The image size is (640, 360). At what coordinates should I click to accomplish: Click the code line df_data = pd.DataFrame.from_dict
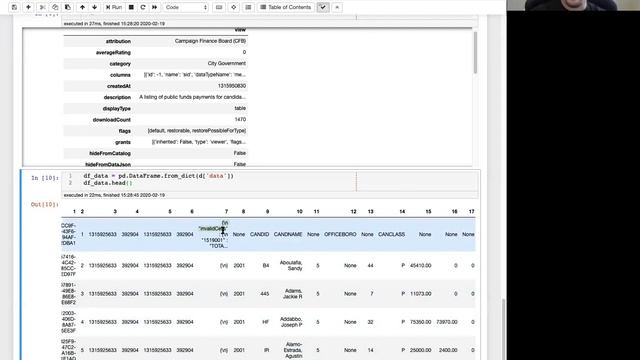click(158, 176)
